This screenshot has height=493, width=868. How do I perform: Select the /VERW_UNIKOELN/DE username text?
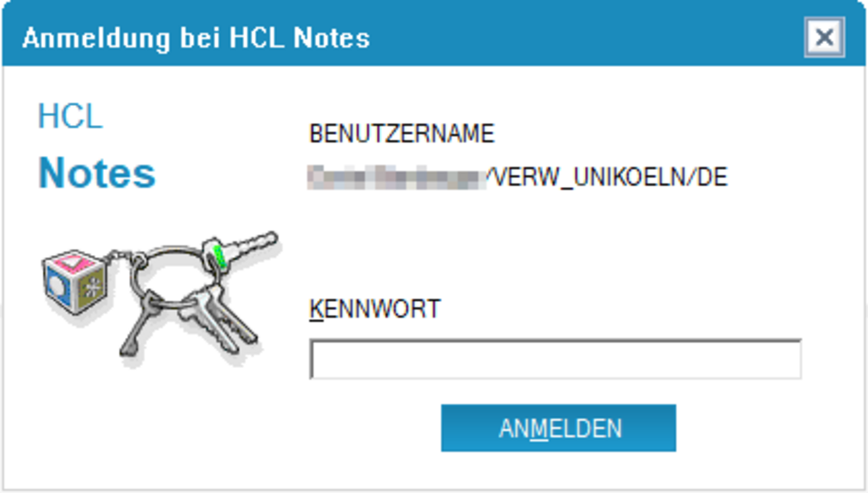click(607, 178)
